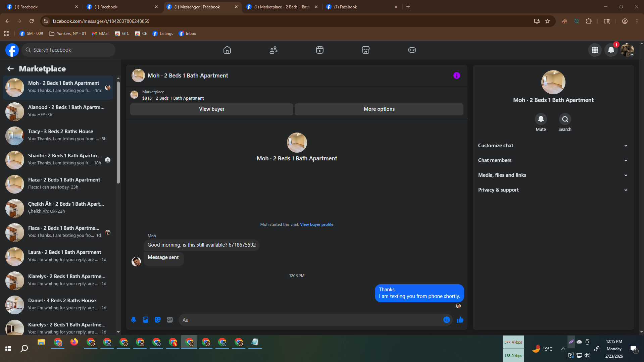Open Facebook Home icon in top navigation

[x=227, y=50]
